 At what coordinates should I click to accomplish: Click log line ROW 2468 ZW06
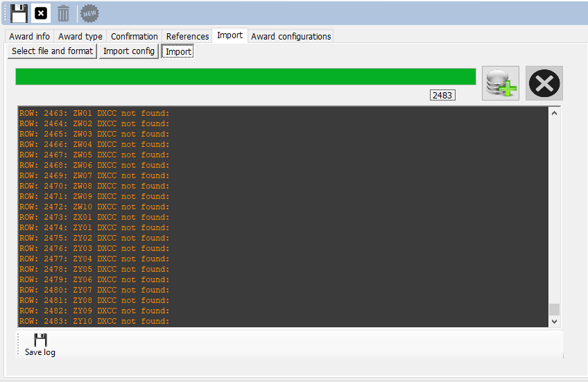pyautogui.click(x=94, y=165)
